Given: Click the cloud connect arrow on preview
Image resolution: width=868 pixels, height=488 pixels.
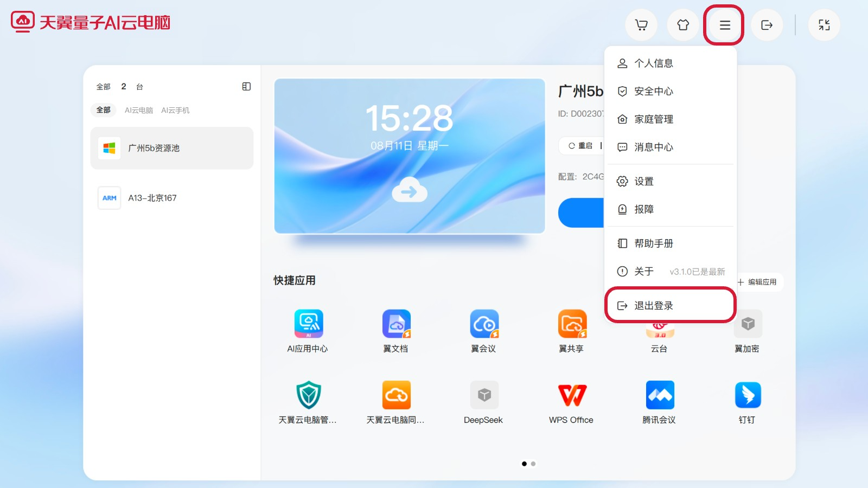Looking at the screenshot, I should coord(410,190).
